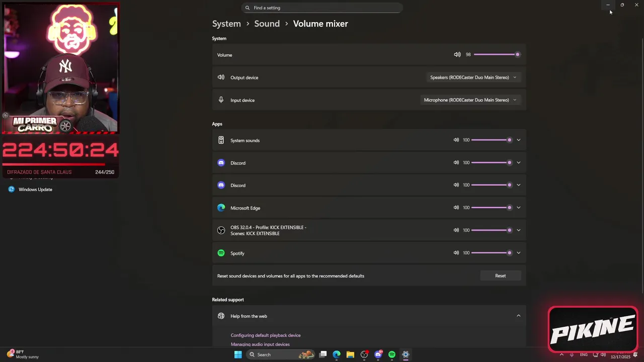Collapse the Help from the web section
Viewport: 644px width, 362px height.
coord(518,316)
